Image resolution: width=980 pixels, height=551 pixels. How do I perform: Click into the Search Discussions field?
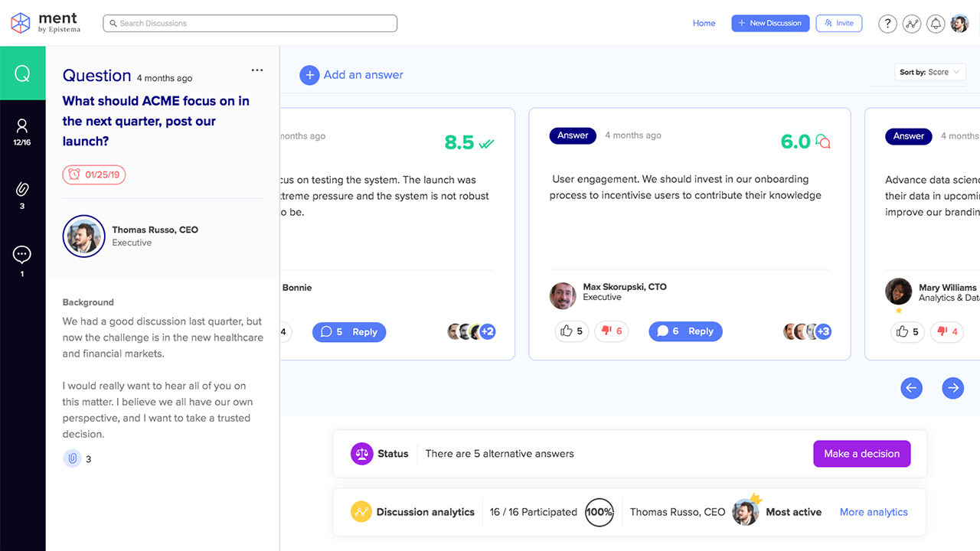coord(250,23)
